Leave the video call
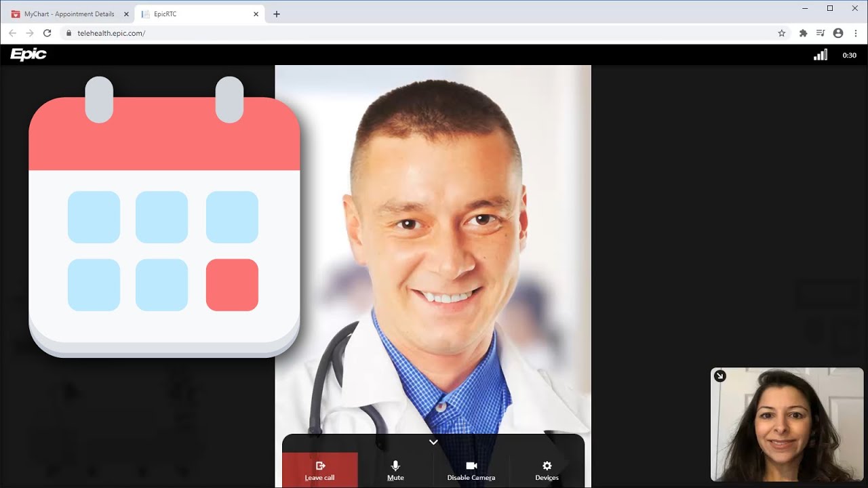This screenshot has height=488, width=868. [319, 470]
